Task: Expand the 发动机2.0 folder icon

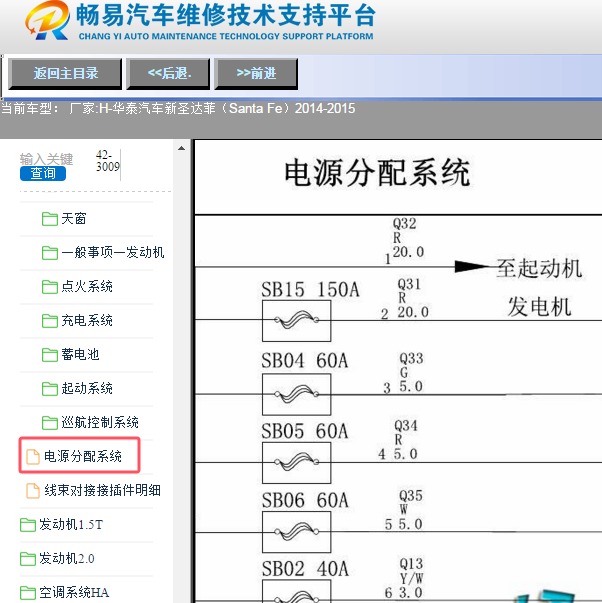Action: point(28,558)
